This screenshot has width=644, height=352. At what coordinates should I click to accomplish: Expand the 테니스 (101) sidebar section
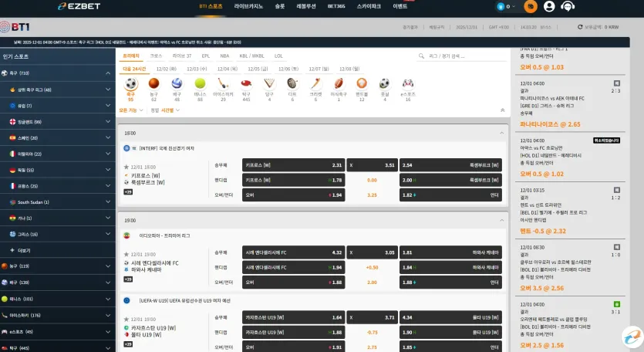108,299
